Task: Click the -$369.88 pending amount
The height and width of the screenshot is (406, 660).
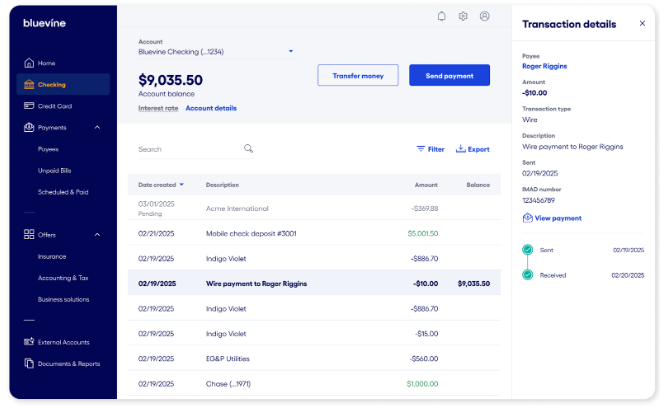Action: coord(425,208)
